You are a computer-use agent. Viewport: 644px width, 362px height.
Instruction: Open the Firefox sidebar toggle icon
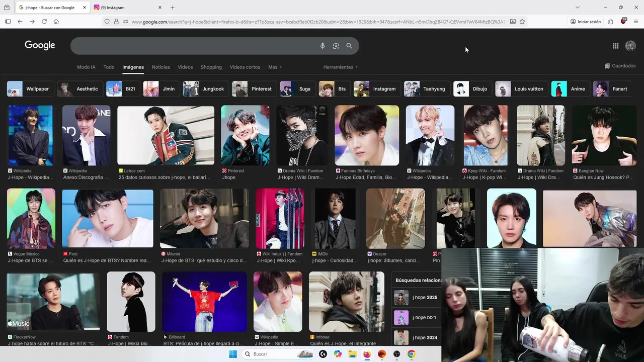pyautogui.click(x=8, y=22)
